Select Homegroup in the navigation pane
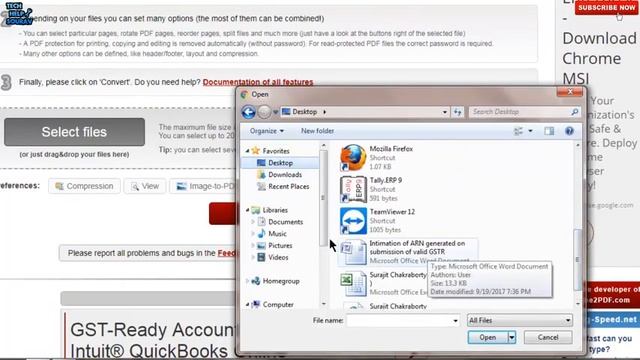 (x=281, y=281)
